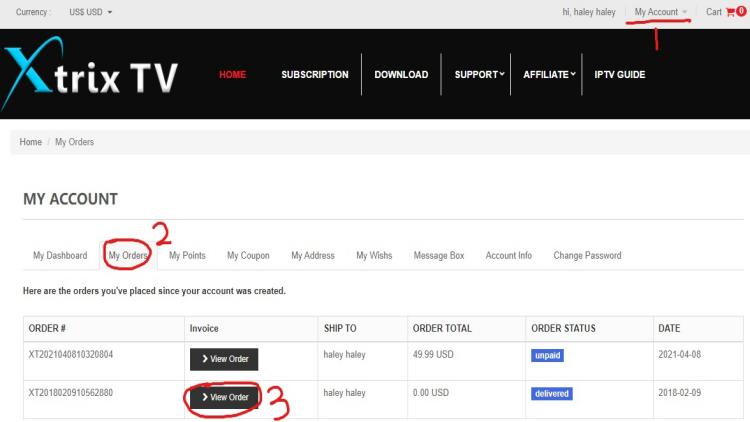
Task: Switch to the My Points tab
Action: click(187, 255)
